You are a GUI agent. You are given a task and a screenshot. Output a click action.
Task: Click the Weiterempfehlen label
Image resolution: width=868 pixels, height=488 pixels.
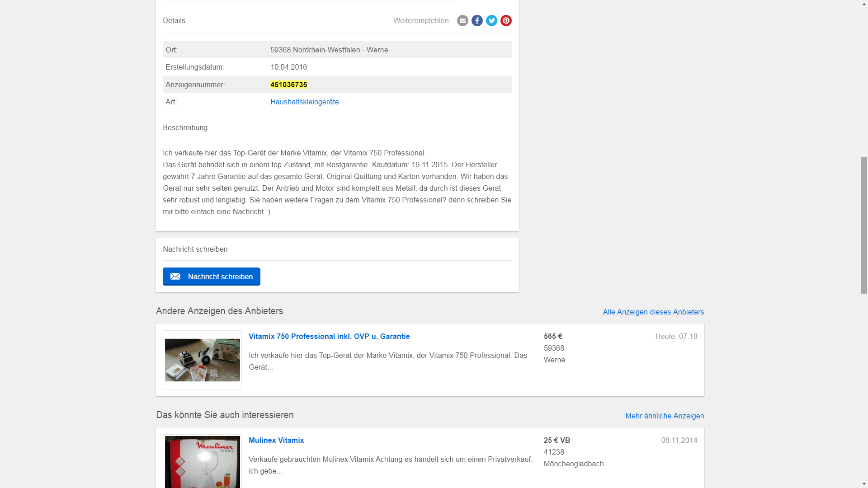(x=422, y=21)
